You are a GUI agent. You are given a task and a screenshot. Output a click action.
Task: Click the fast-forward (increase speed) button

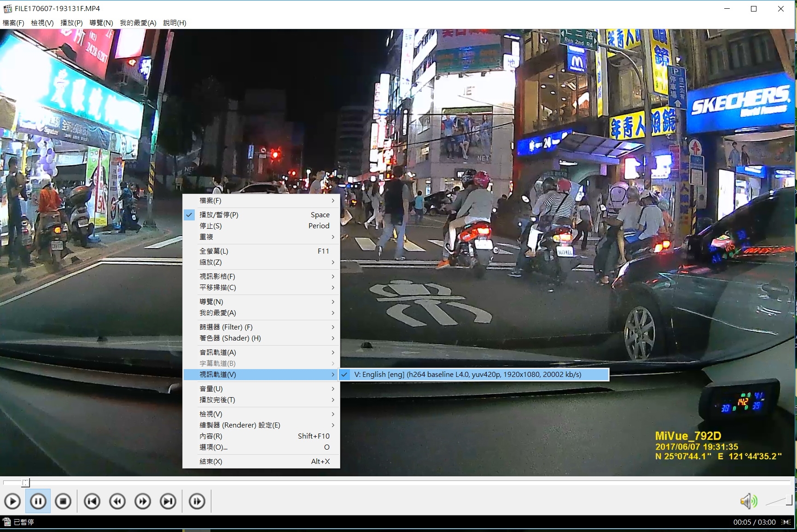pyautogui.click(x=143, y=501)
